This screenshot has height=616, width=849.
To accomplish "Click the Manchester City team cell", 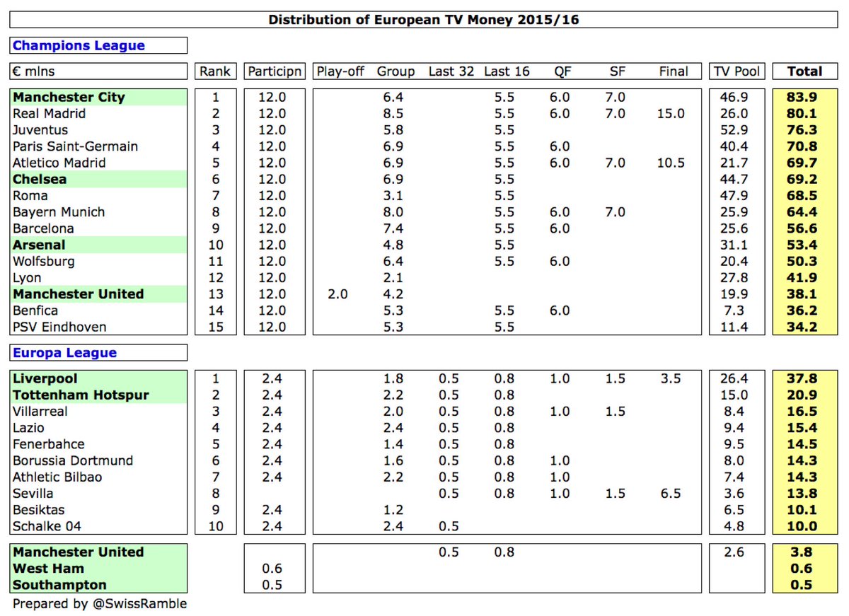I will [x=98, y=98].
